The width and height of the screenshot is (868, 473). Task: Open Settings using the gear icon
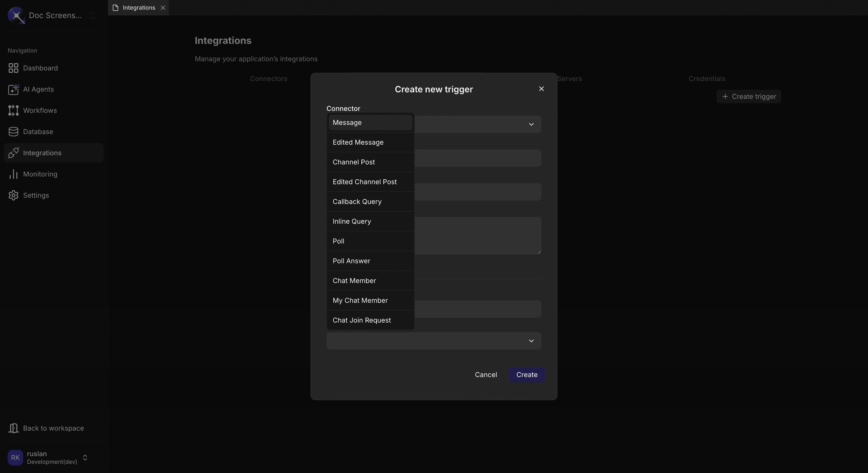click(x=13, y=195)
